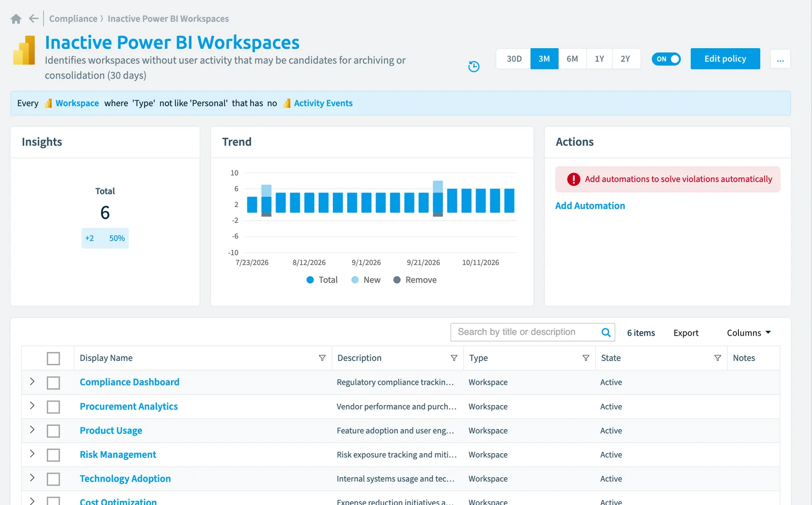Image resolution: width=812 pixels, height=505 pixels.
Task: Open the Columns dropdown
Action: point(749,332)
